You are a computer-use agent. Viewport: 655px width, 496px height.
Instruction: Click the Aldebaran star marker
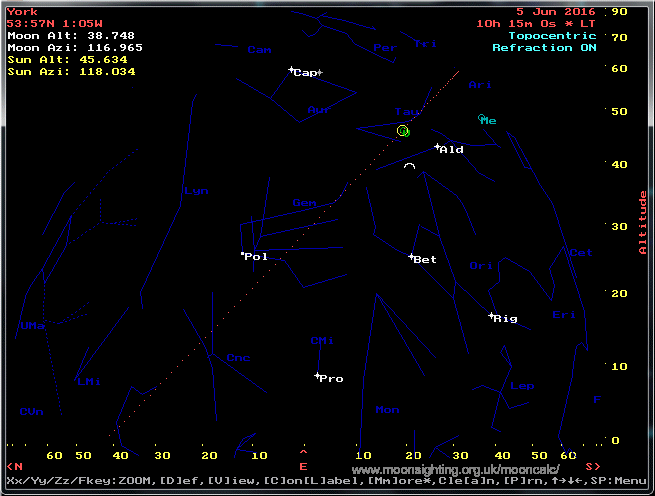pyautogui.click(x=438, y=147)
